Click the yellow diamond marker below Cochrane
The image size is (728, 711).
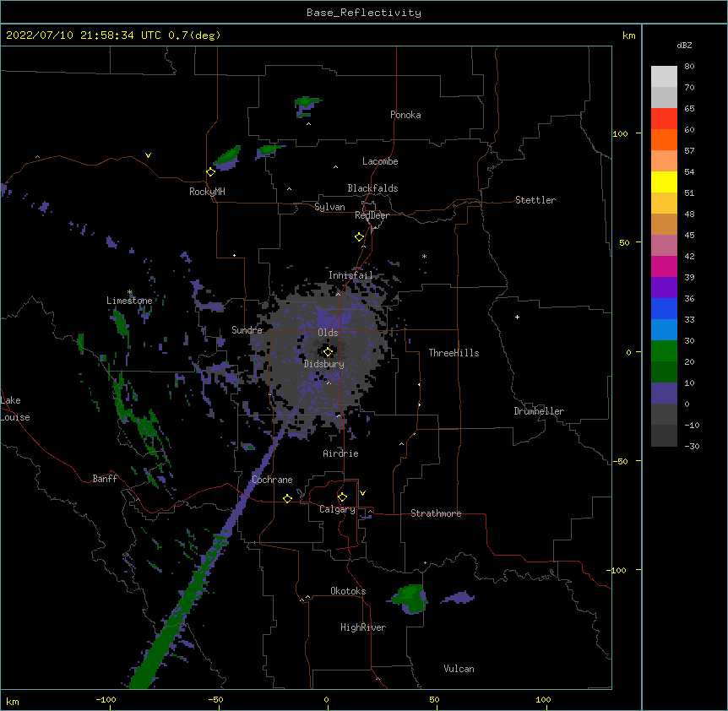pyautogui.click(x=287, y=498)
